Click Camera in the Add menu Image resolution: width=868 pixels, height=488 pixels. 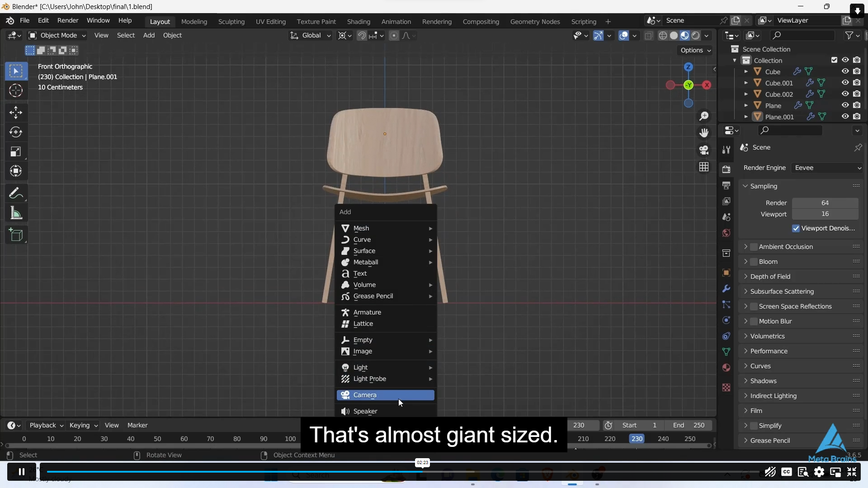364,394
